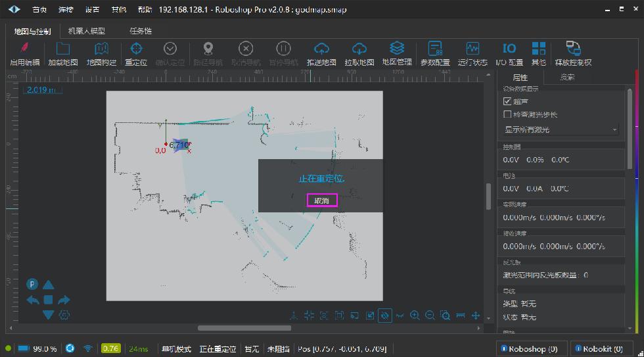Click the 重定位 crosshair tool
This screenshot has height=357, width=644.
137,49
